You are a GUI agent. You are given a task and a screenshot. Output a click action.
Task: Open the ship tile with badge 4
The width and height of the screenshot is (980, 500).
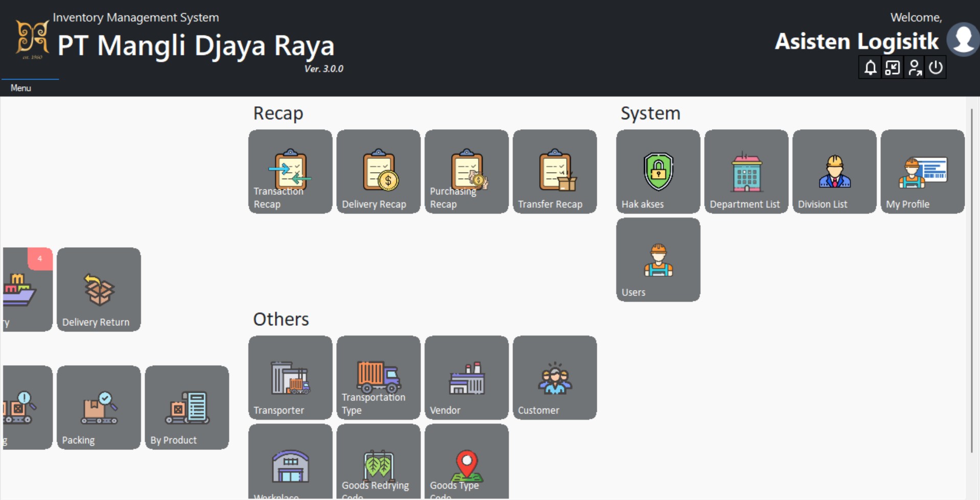(x=27, y=290)
